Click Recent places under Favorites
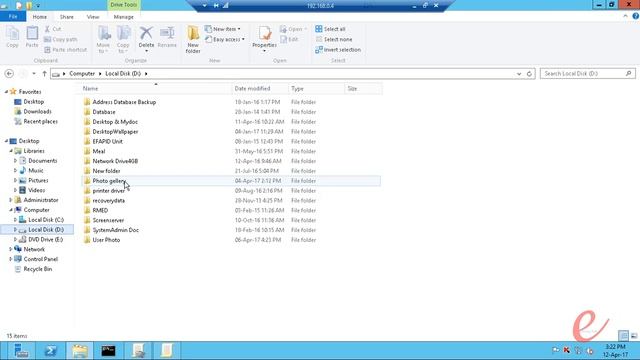This screenshot has height=360, width=640. pyautogui.click(x=40, y=122)
